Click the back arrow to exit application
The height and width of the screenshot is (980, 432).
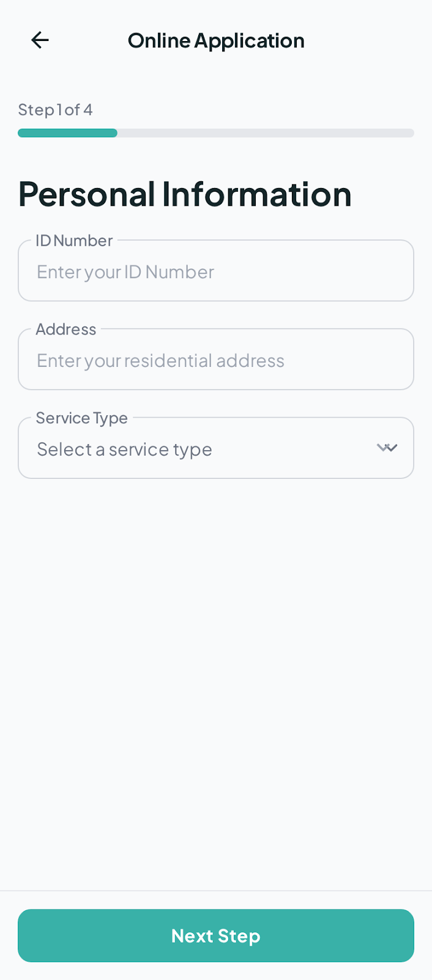point(39,40)
